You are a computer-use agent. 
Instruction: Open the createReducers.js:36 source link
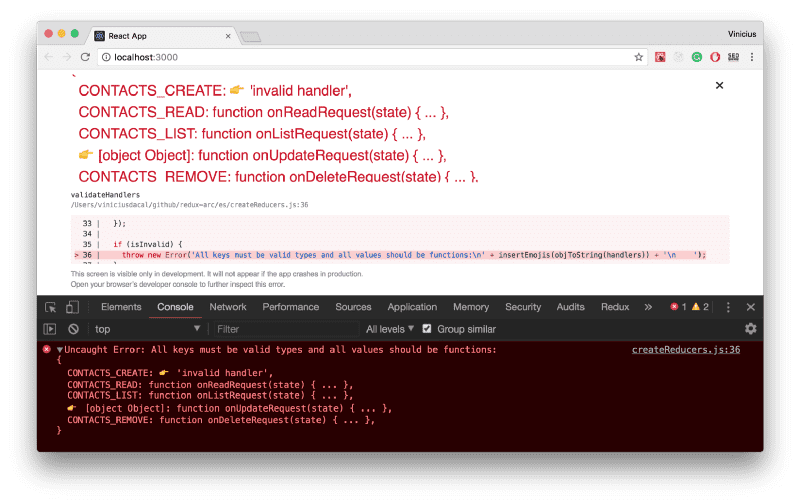(x=685, y=350)
